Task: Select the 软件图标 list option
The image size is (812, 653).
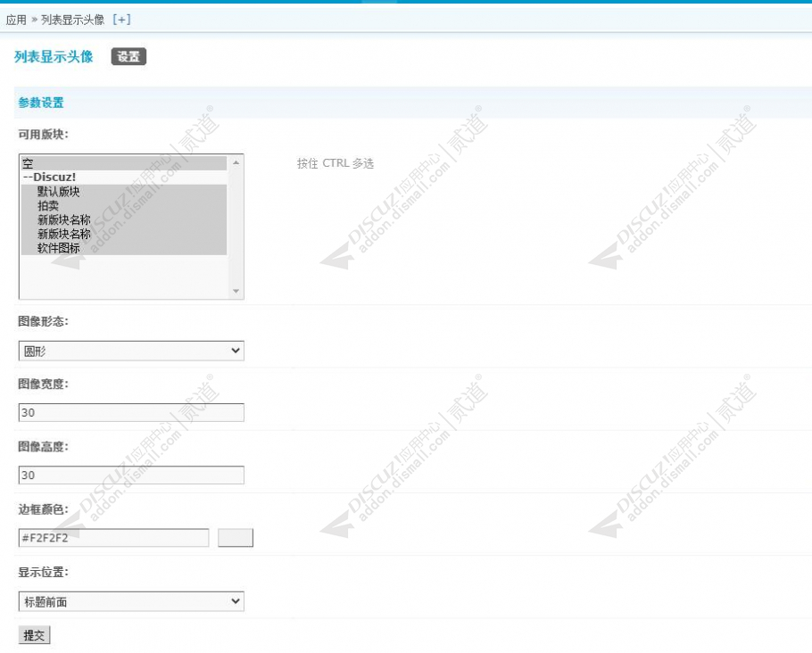Action: click(x=124, y=248)
